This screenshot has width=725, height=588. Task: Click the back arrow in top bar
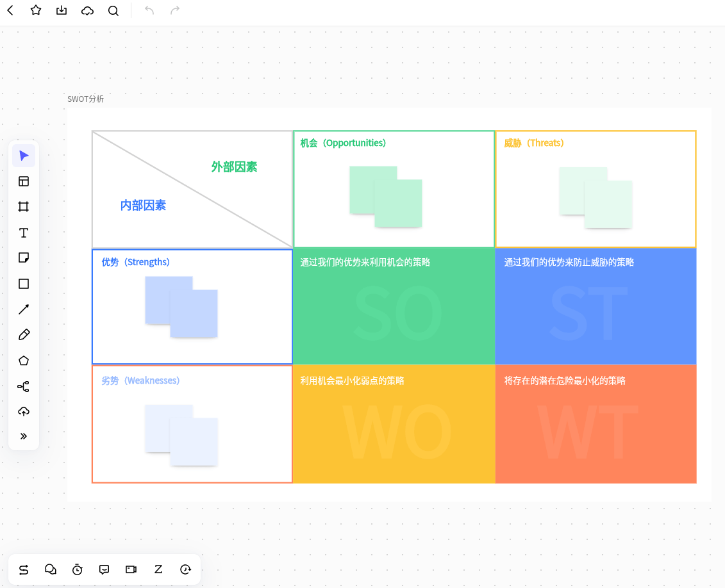(10, 10)
